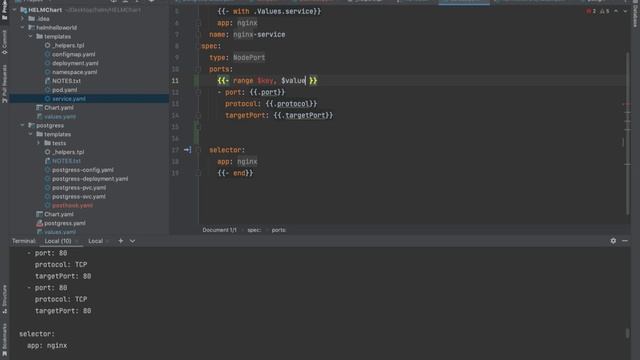The width and height of the screenshot is (640, 360).
Task: Open the Bookmarks tool window
Action: click(4, 341)
